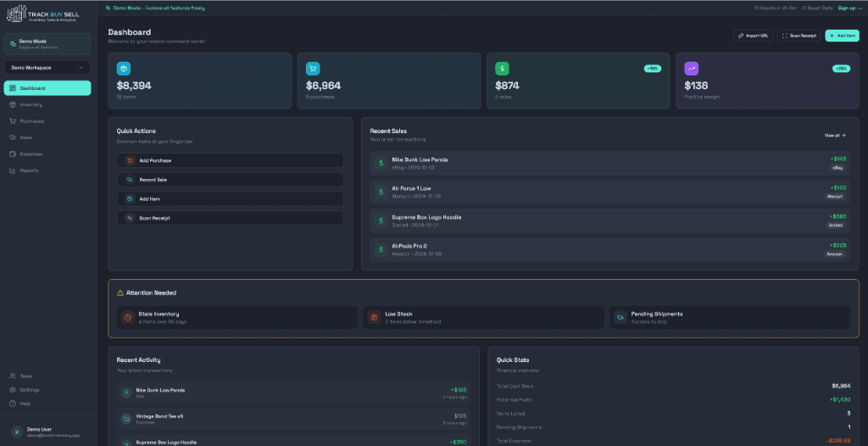Open the Pending Shipments alert
Image resolution: width=868 pixels, height=446 pixels.
pos(730,317)
